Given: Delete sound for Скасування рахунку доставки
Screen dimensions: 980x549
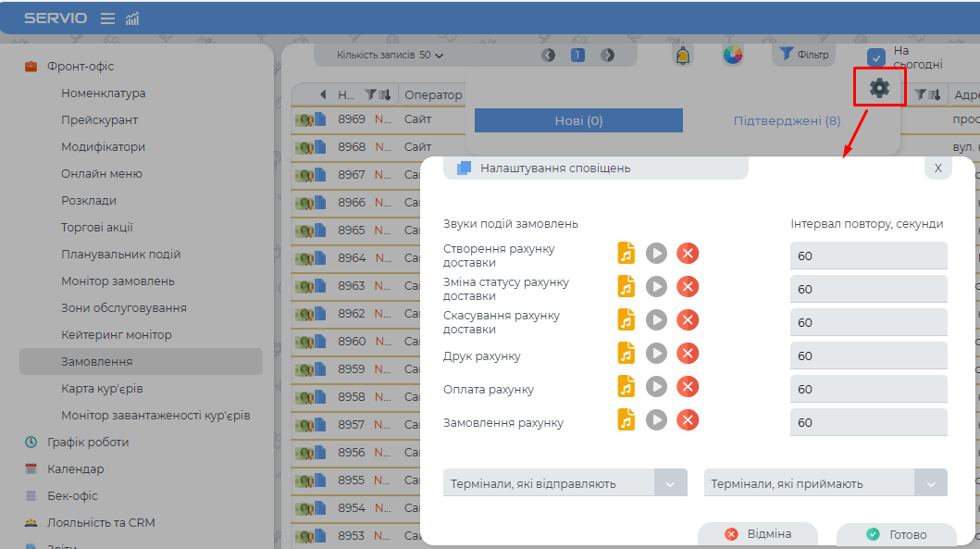Looking at the screenshot, I should pyautogui.click(x=687, y=320).
